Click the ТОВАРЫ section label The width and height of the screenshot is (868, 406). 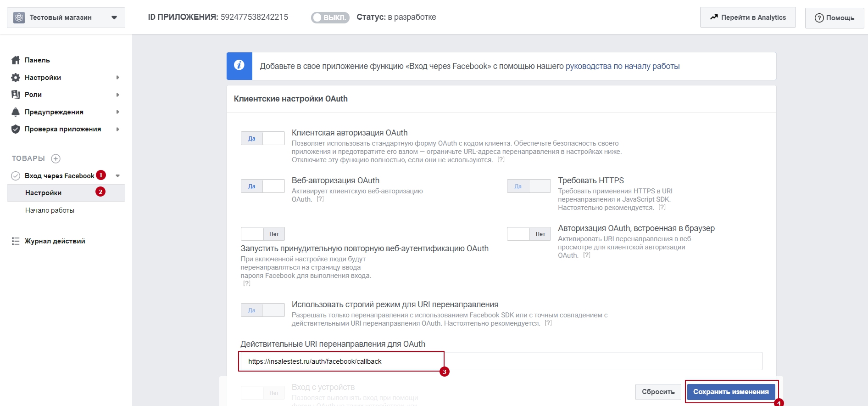(28, 158)
